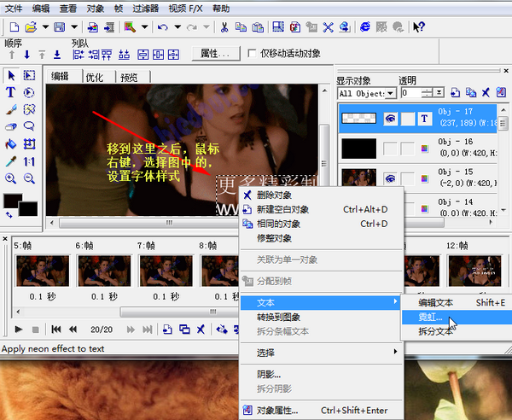512x420 pixels.
Task: Click the background color swatch
Action: point(30,211)
